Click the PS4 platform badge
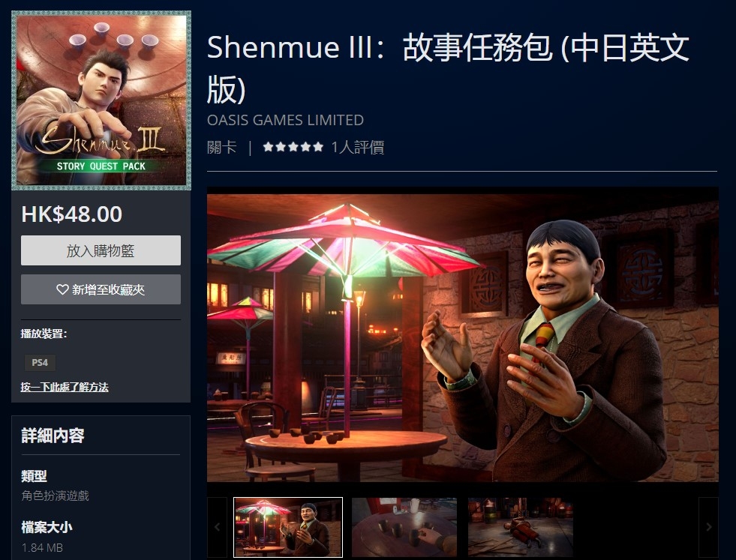The height and width of the screenshot is (560, 736). click(x=40, y=363)
